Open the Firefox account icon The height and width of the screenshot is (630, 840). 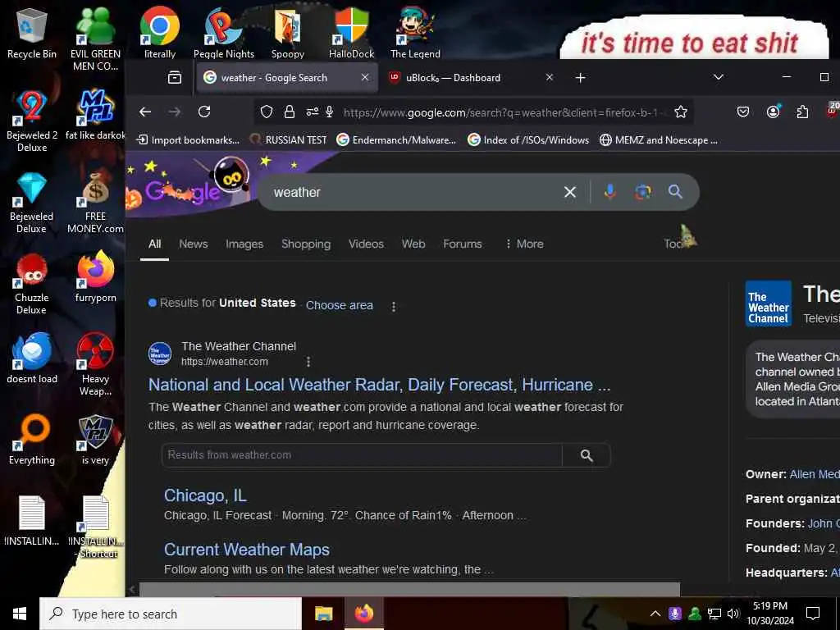(773, 112)
